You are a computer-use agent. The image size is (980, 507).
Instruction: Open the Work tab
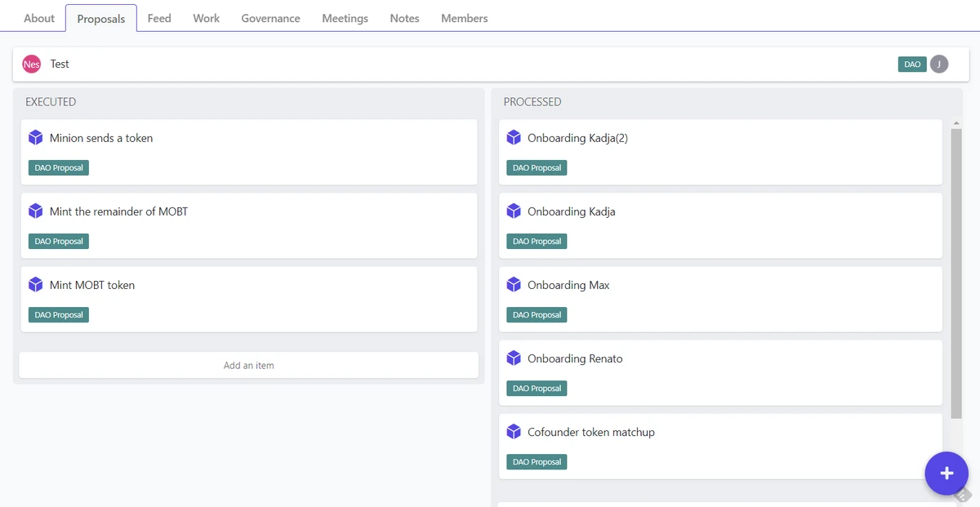coord(206,17)
